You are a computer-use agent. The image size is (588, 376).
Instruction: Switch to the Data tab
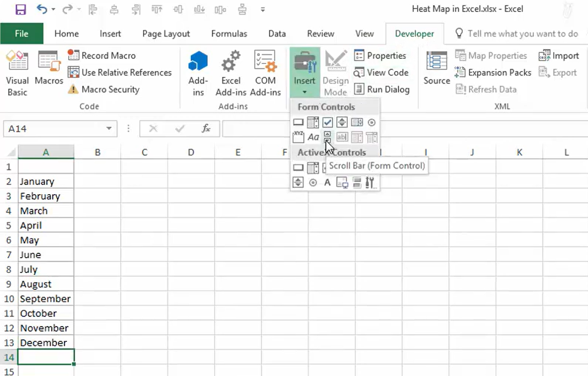[277, 34]
